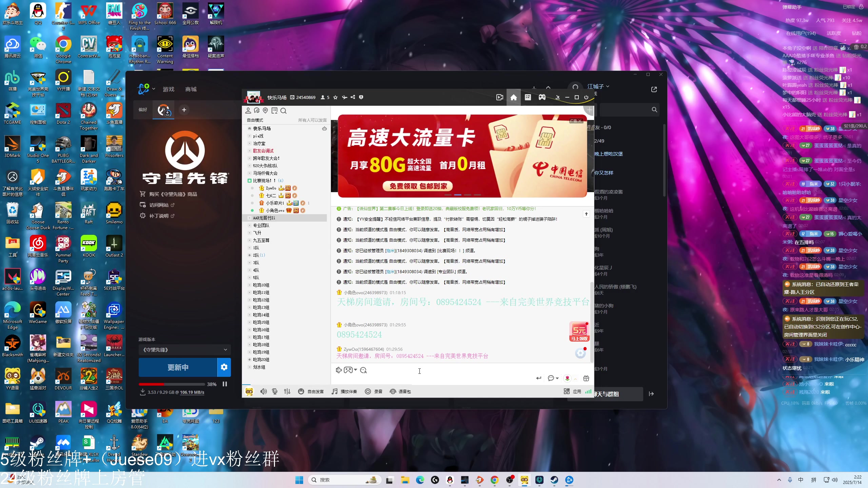This screenshot has width=868, height=488.
Task: Click the chat bubble icon above channel tree
Action: point(257,110)
